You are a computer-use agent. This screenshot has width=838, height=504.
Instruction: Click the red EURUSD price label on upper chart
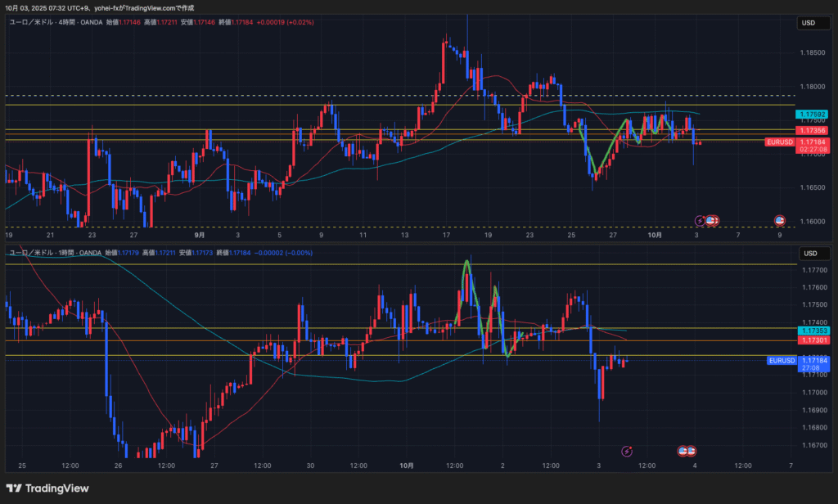[x=781, y=142]
